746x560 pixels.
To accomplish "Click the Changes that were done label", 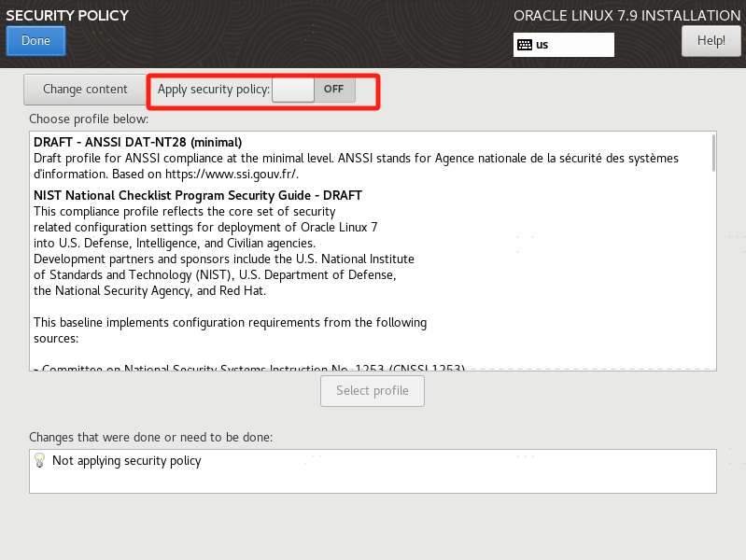I will coord(151,437).
